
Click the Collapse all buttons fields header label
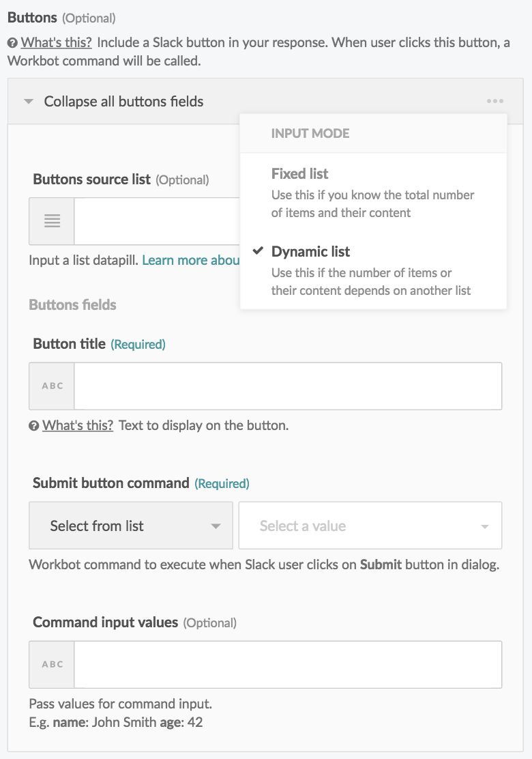(123, 101)
